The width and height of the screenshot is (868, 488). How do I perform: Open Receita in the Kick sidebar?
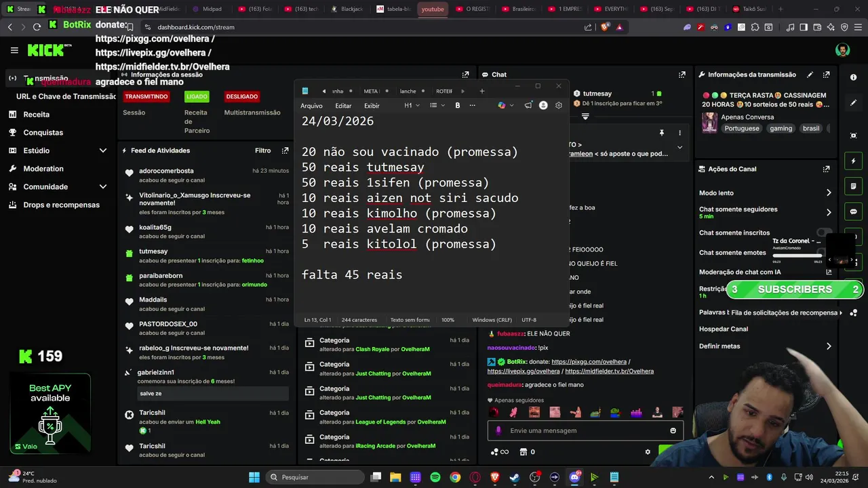[37, 115]
